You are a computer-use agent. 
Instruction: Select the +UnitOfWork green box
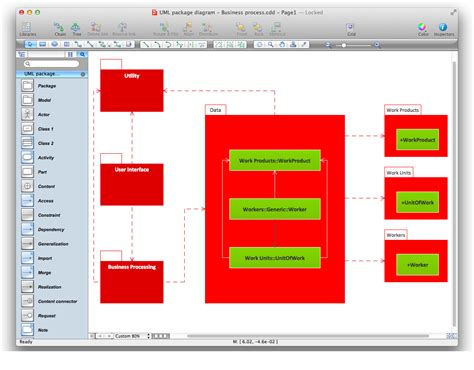[417, 202]
